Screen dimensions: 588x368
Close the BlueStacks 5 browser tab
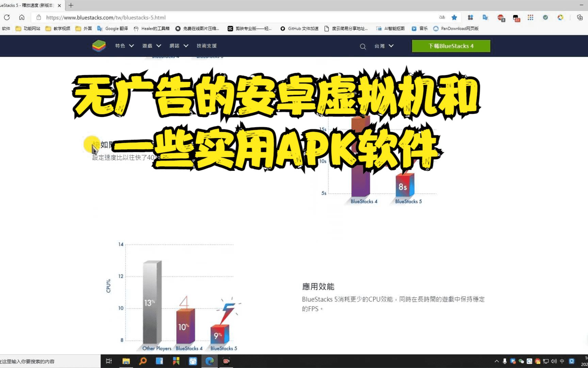(x=59, y=5)
